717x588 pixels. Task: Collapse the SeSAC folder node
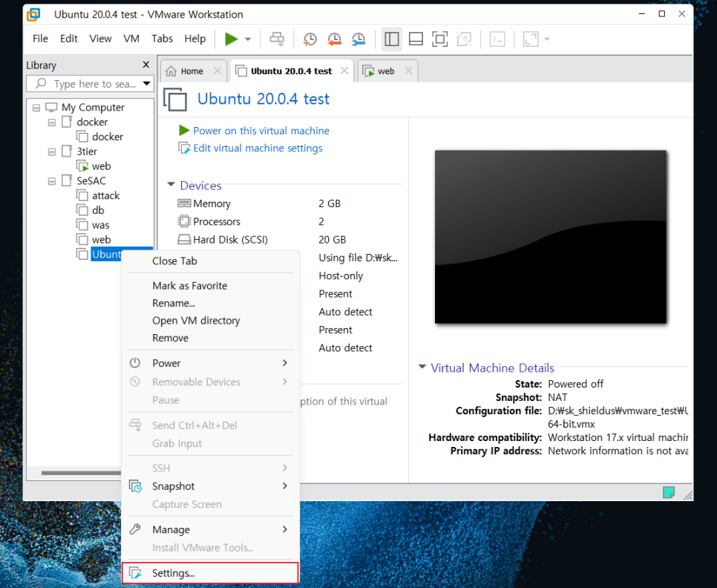pyautogui.click(x=52, y=181)
